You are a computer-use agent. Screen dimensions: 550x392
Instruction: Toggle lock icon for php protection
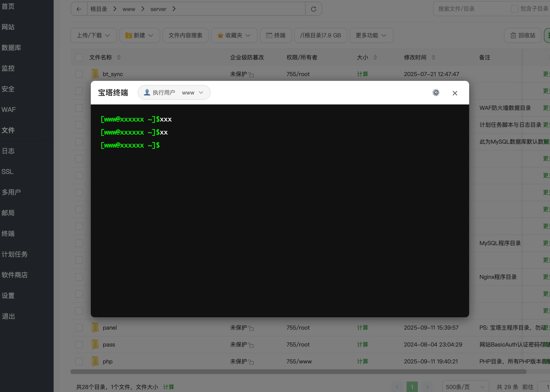pos(251,362)
